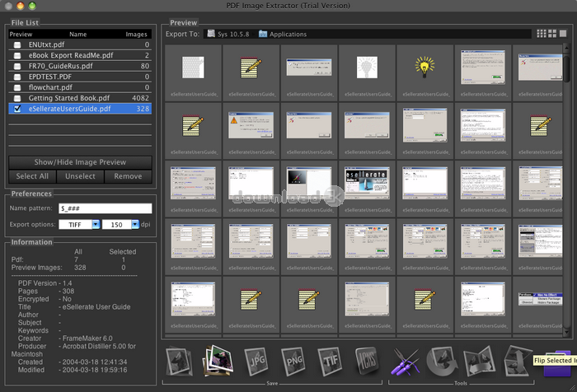577x392 pixels.
Task: Select the yellow lightbulb thumbnail
Action: tap(425, 68)
